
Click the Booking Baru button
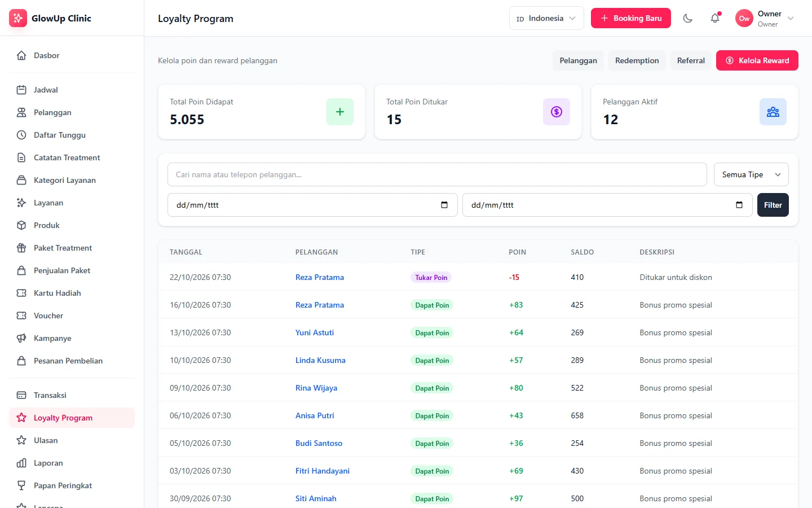(631, 18)
